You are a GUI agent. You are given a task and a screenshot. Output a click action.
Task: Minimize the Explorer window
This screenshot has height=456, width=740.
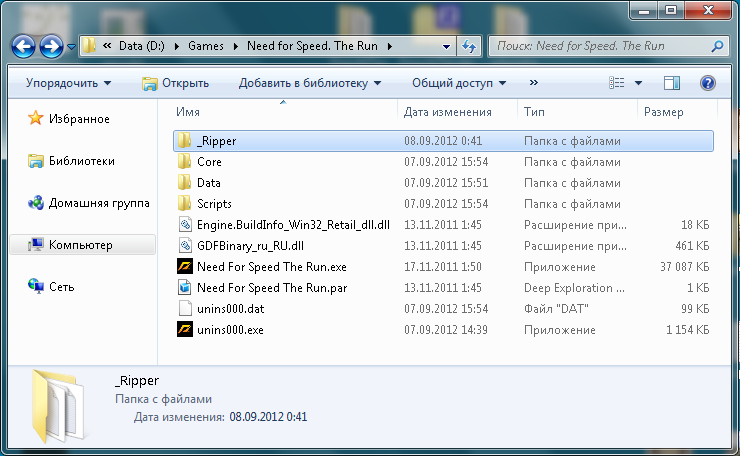pos(644,10)
